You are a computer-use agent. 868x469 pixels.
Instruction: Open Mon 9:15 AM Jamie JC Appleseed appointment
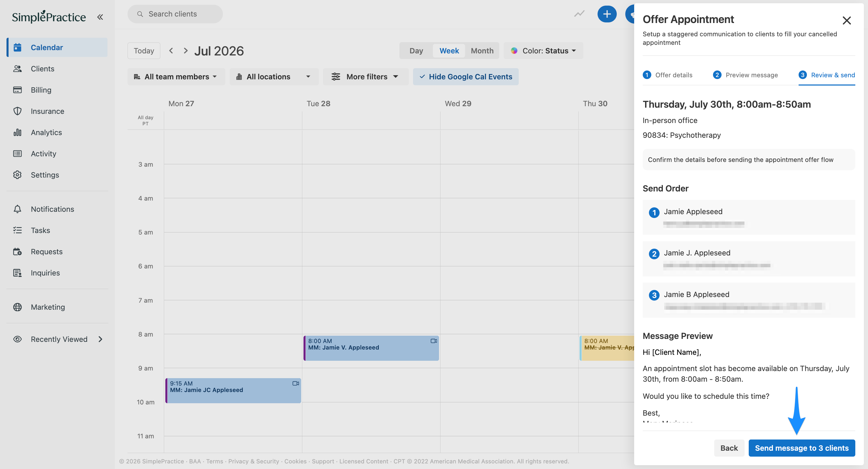pos(233,390)
